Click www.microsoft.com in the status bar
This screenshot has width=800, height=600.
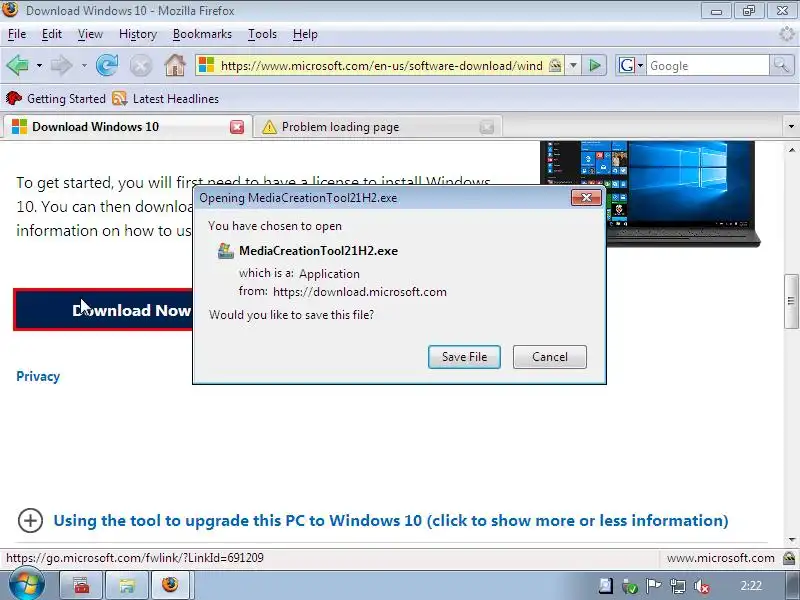[720, 558]
